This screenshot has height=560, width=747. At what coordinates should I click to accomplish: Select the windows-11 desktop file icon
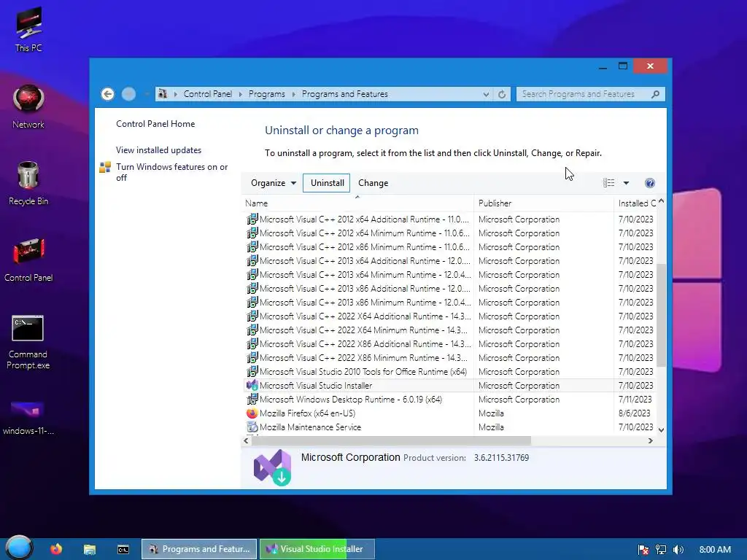[x=28, y=418]
